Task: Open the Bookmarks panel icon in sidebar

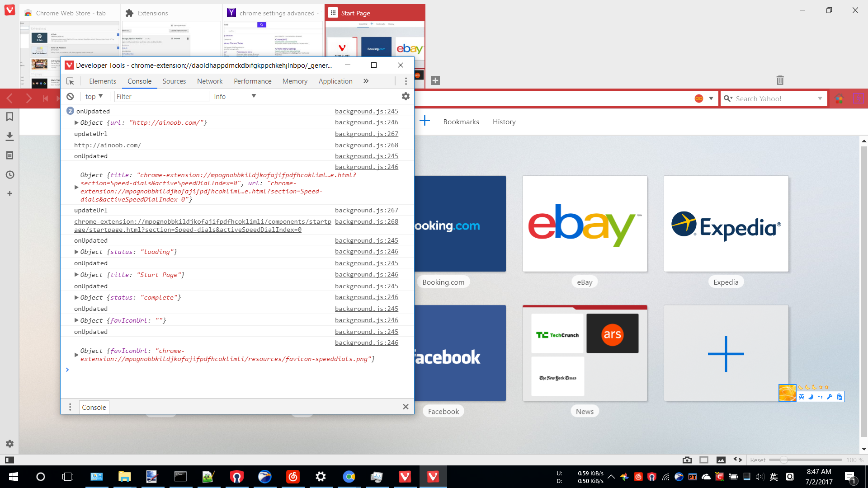Action: pos(9,117)
